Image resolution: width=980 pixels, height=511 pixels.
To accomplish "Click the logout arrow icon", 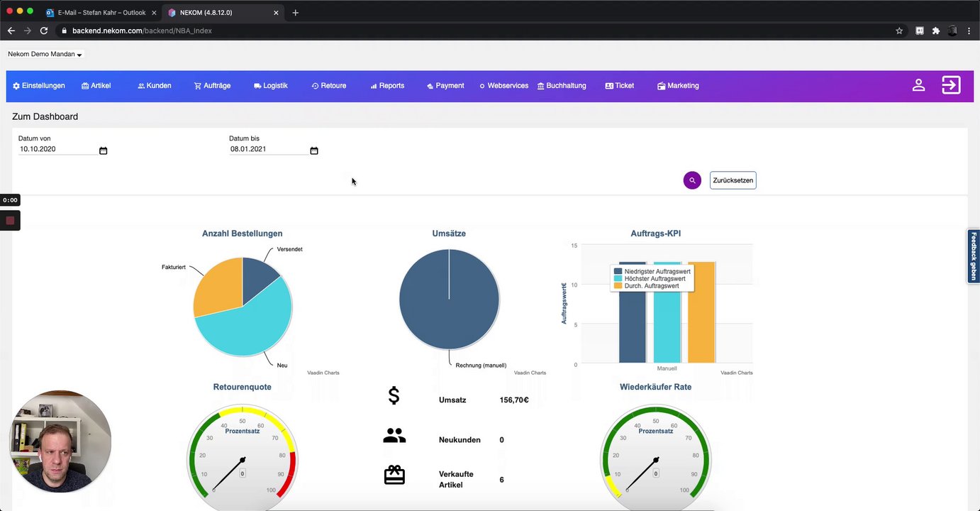I will pyautogui.click(x=951, y=85).
